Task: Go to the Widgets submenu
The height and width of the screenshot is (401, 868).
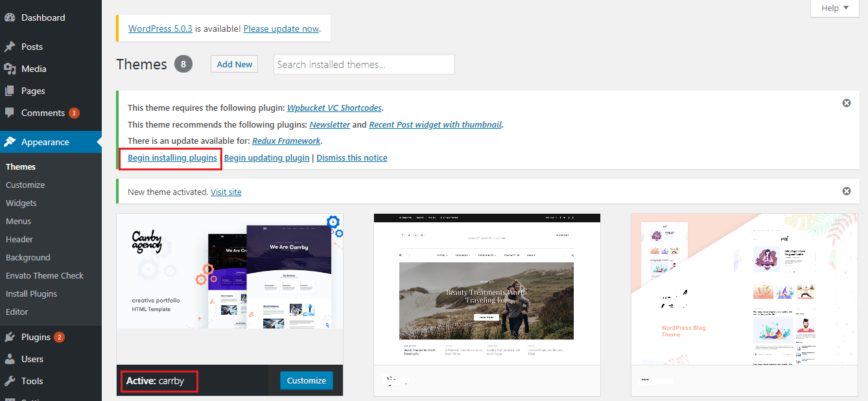Action: click(x=21, y=203)
